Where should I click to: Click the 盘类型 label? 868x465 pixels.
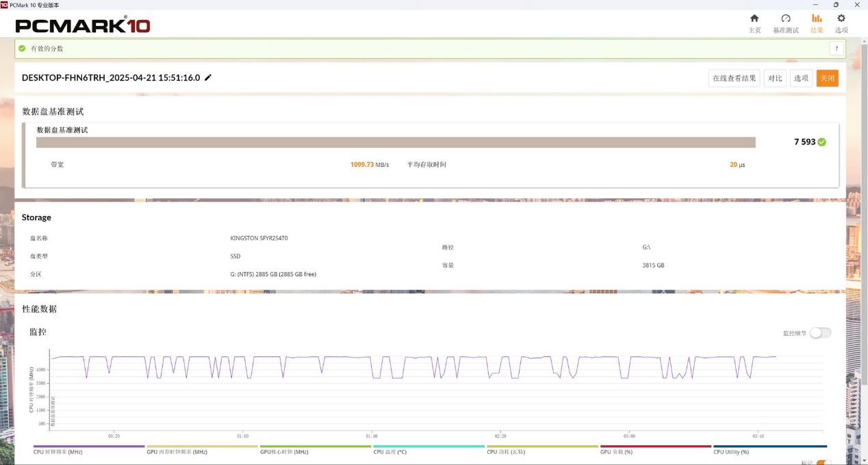click(39, 256)
